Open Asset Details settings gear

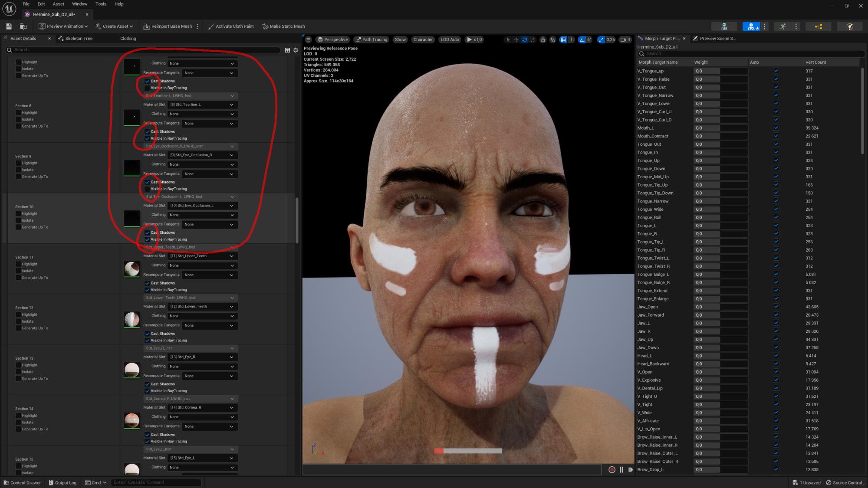pyautogui.click(x=296, y=50)
